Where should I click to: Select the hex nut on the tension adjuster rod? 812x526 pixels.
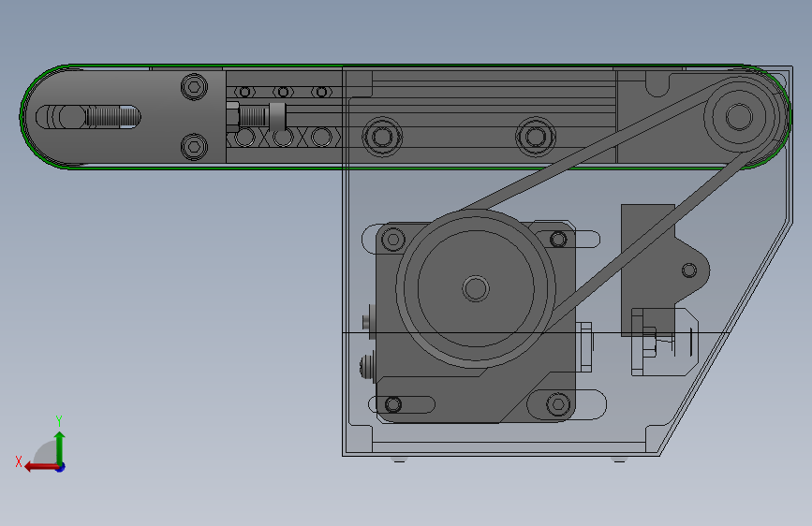pyautogui.click(x=232, y=116)
